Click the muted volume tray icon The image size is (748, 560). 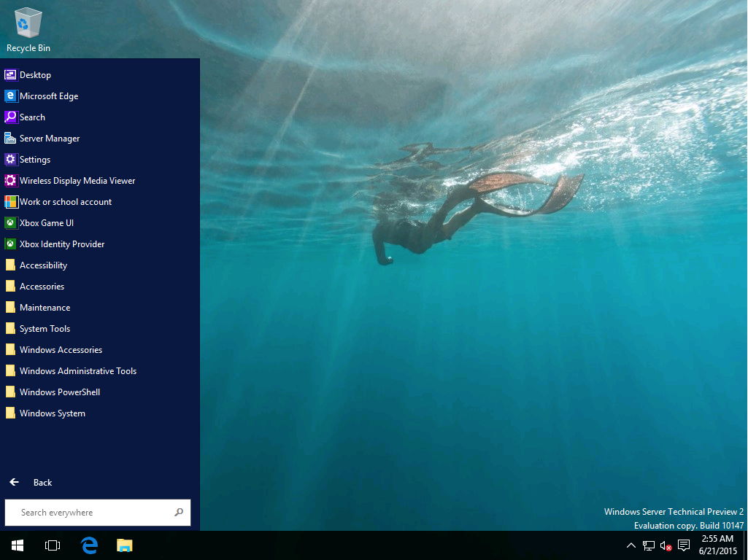tap(666, 545)
